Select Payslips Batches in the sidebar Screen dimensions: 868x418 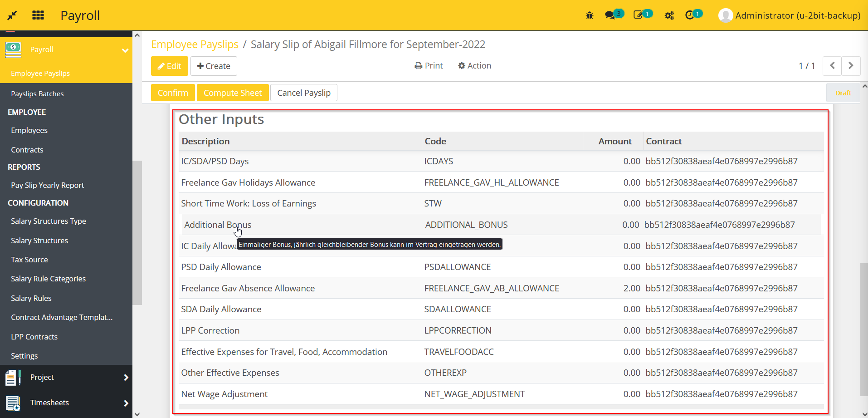click(37, 94)
